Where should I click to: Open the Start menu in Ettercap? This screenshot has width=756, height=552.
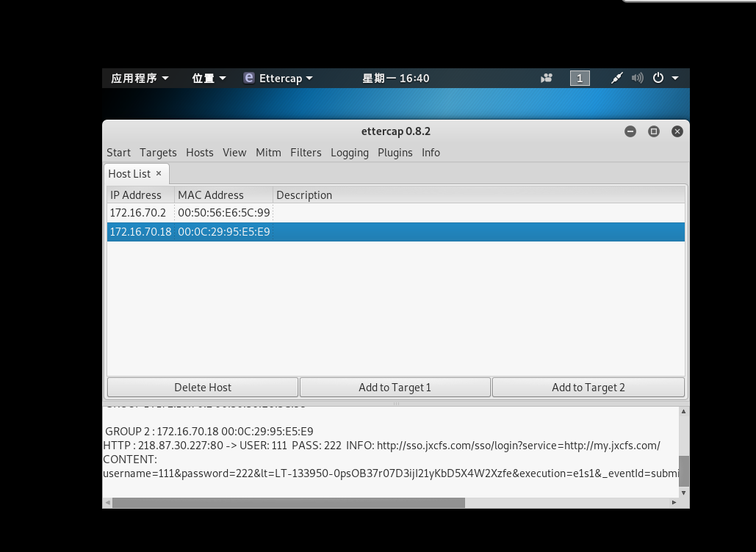point(118,153)
